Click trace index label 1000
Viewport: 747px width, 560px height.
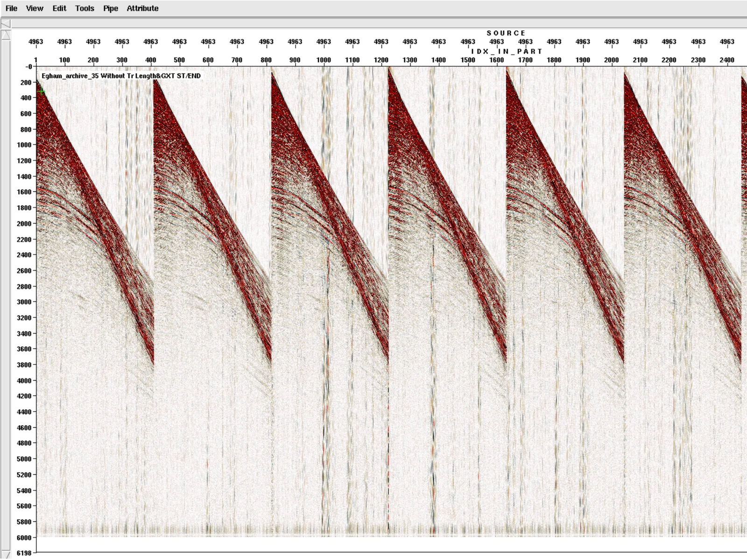point(324,60)
